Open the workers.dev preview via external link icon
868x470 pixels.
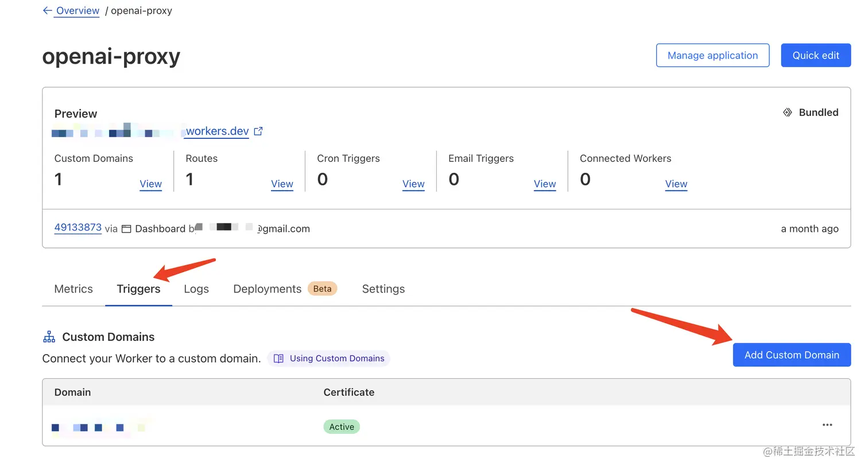tap(258, 131)
